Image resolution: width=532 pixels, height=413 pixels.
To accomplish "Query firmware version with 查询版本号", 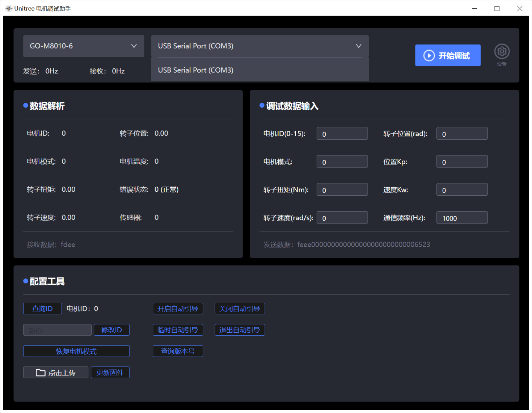I will point(178,351).
